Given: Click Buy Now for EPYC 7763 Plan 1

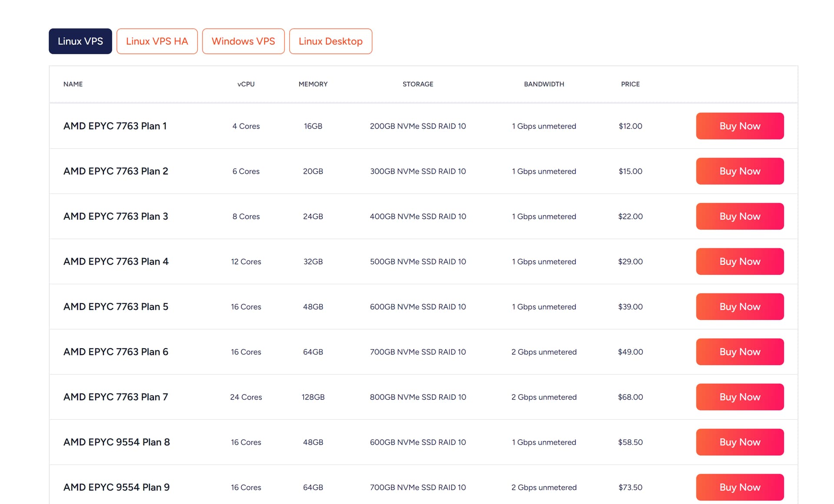Looking at the screenshot, I should 740,126.
